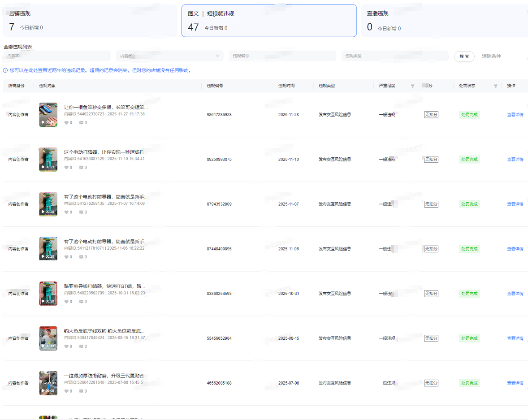The width and height of the screenshot is (528, 420).
Task: Click the heart icon under the first video
Action: point(66,122)
